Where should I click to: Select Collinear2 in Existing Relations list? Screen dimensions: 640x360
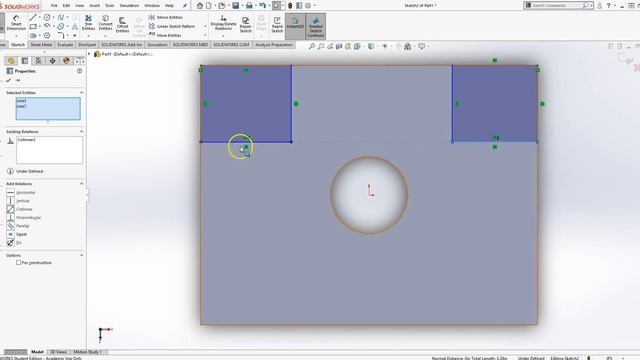point(26,140)
